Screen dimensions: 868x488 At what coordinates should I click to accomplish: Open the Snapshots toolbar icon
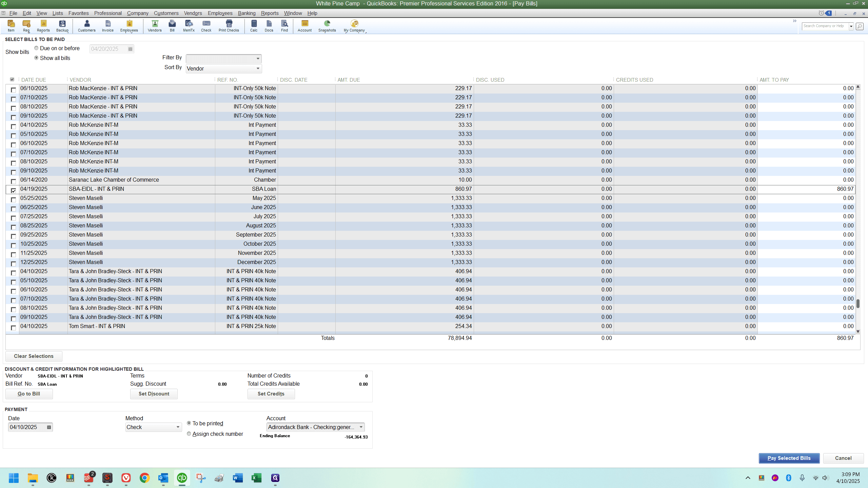click(327, 26)
